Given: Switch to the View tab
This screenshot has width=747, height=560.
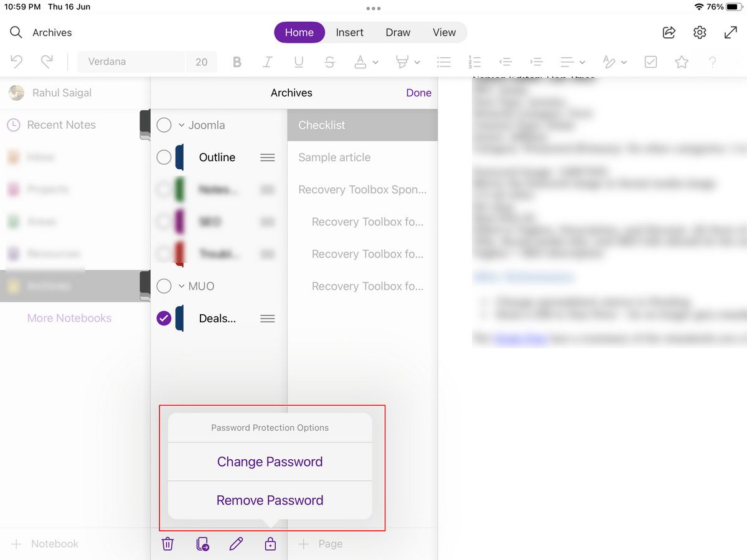Looking at the screenshot, I should point(444,32).
